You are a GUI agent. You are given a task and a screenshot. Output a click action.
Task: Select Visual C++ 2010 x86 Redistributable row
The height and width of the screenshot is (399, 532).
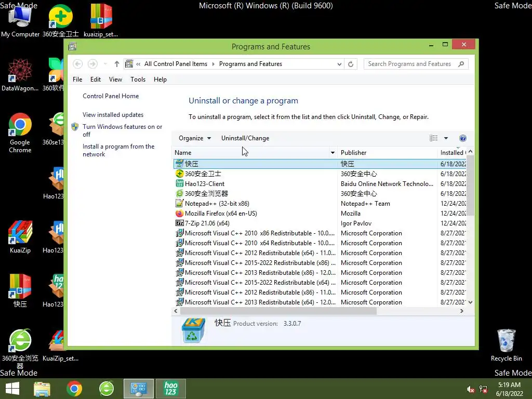pos(320,233)
